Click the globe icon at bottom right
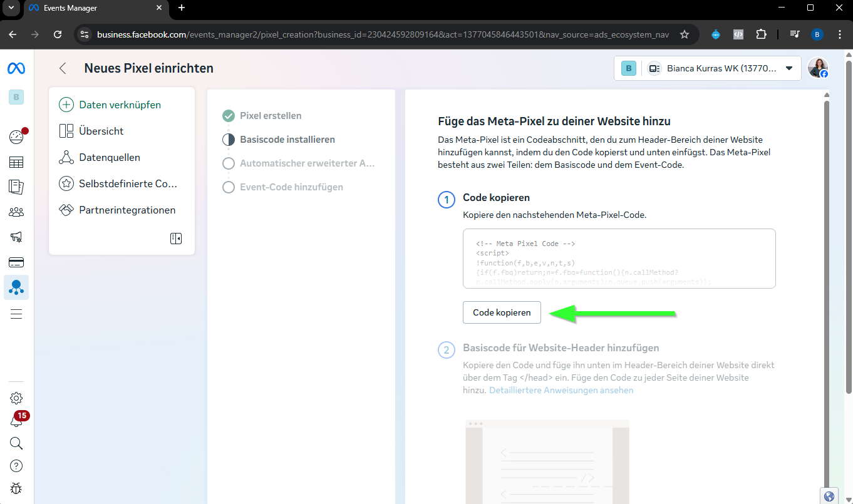The image size is (853, 504). (x=830, y=496)
